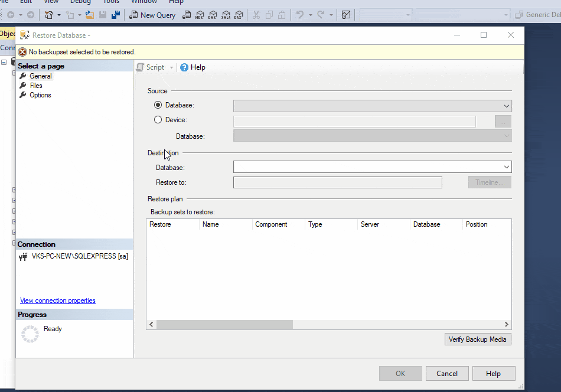
Task: Click the red error icon in warning bar
Action: click(x=22, y=52)
